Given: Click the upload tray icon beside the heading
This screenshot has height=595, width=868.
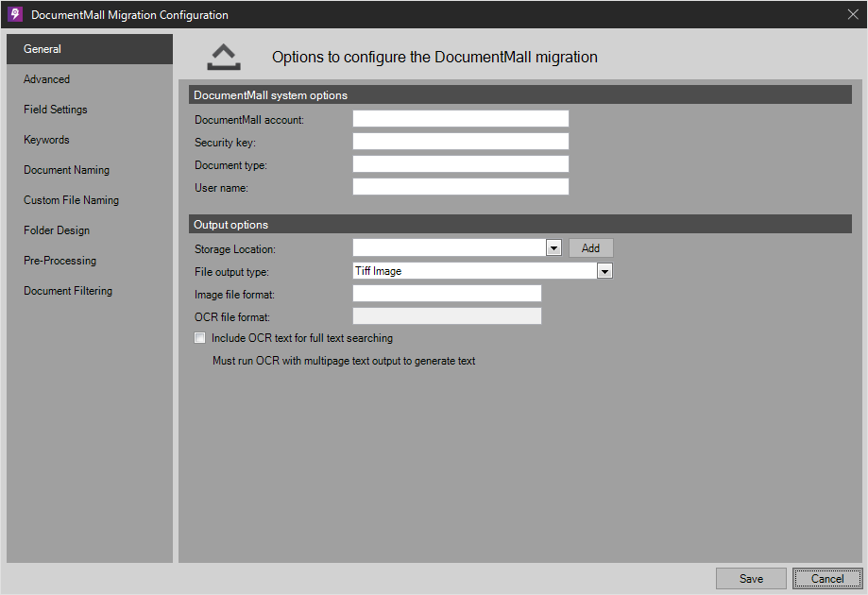Looking at the screenshot, I should (224, 57).
